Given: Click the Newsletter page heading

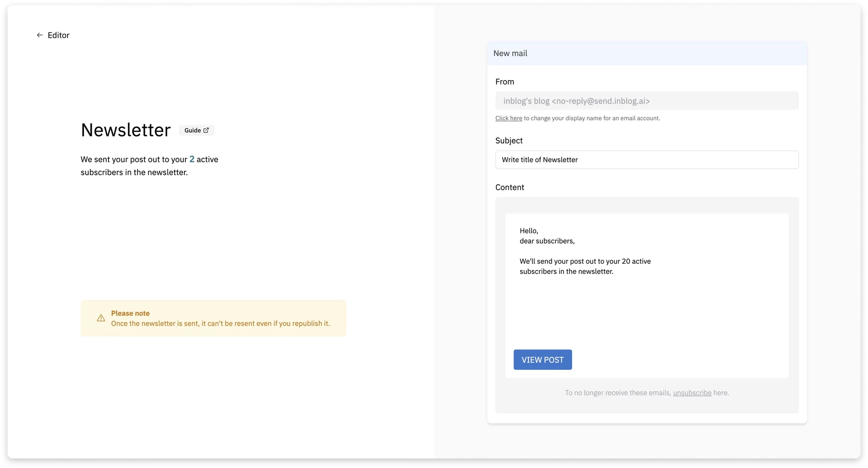Looking at the screenshot, I should (126, 130).
